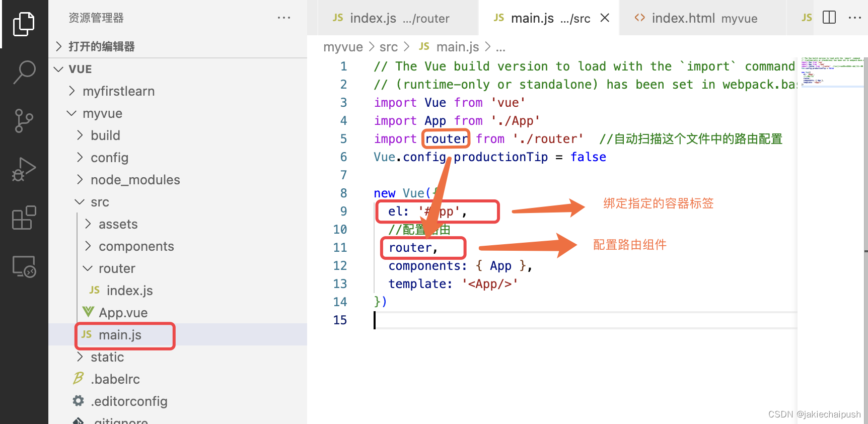Click the '<App/>' template string

pyautogui.click(x=490, y=284)
